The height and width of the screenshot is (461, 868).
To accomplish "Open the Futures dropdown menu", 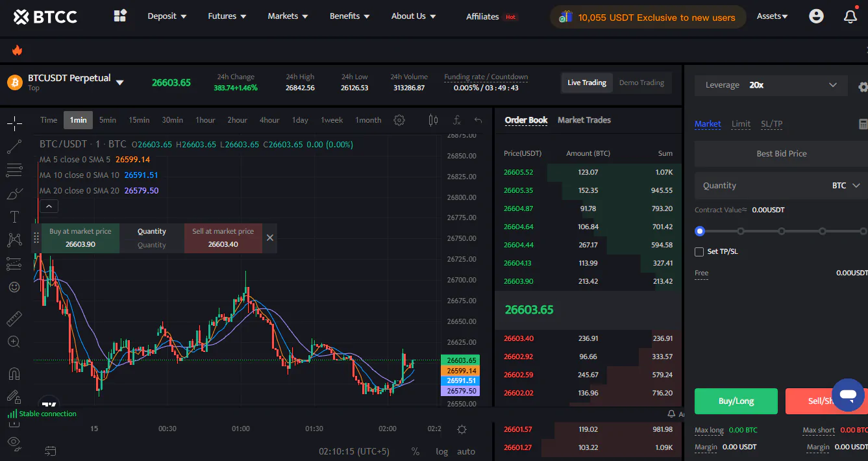I will coord(227,16).
